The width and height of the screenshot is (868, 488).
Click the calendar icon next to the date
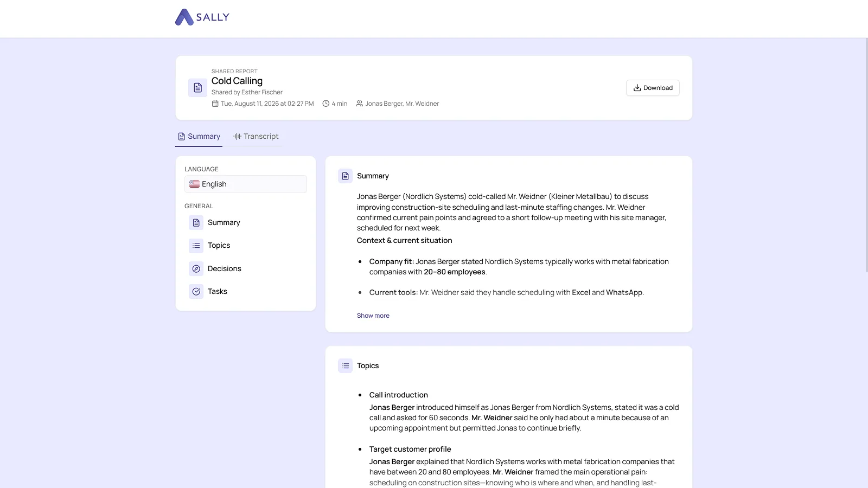coord(215,104)
